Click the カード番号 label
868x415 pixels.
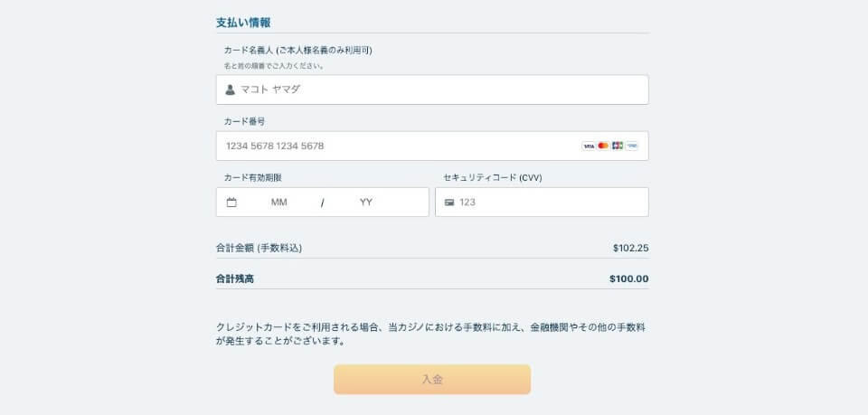[245, 121]
